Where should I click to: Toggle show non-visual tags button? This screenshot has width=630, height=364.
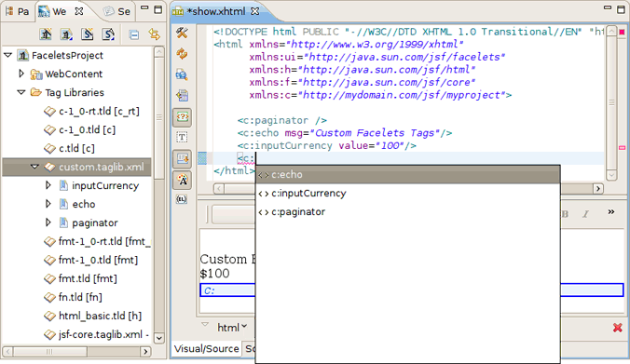pyautogui.click(x=182, y=117)
